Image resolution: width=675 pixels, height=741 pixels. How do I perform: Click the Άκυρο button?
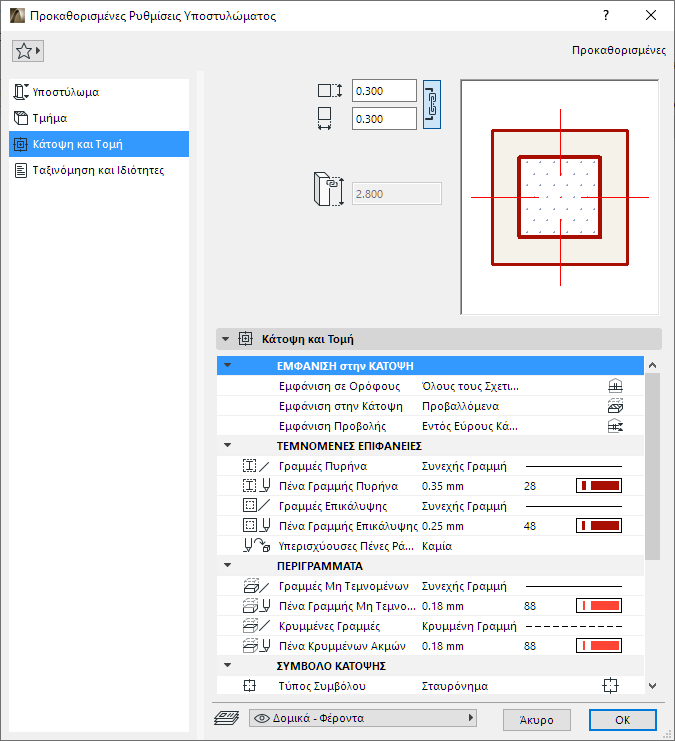point(537,720)
